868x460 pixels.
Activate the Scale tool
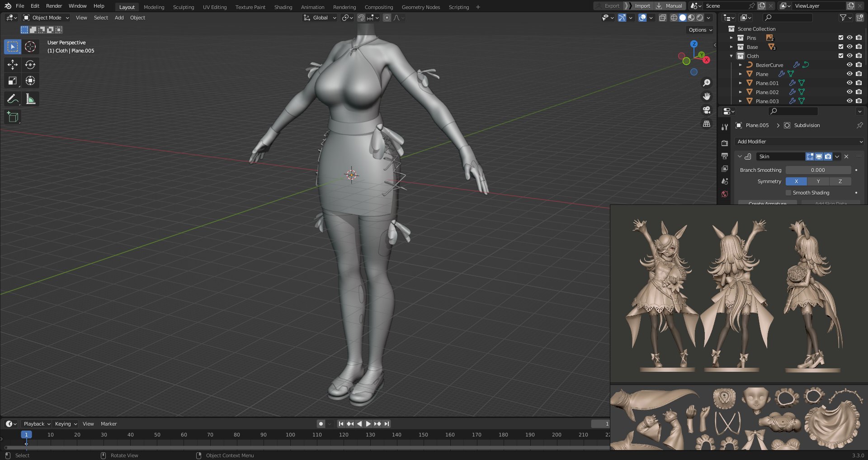coord(12,81)
